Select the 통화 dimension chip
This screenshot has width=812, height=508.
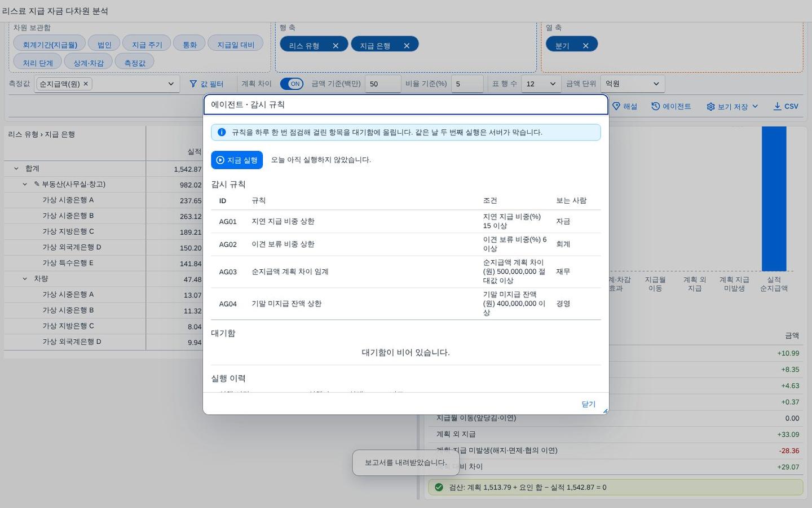(x=189, y=44)
